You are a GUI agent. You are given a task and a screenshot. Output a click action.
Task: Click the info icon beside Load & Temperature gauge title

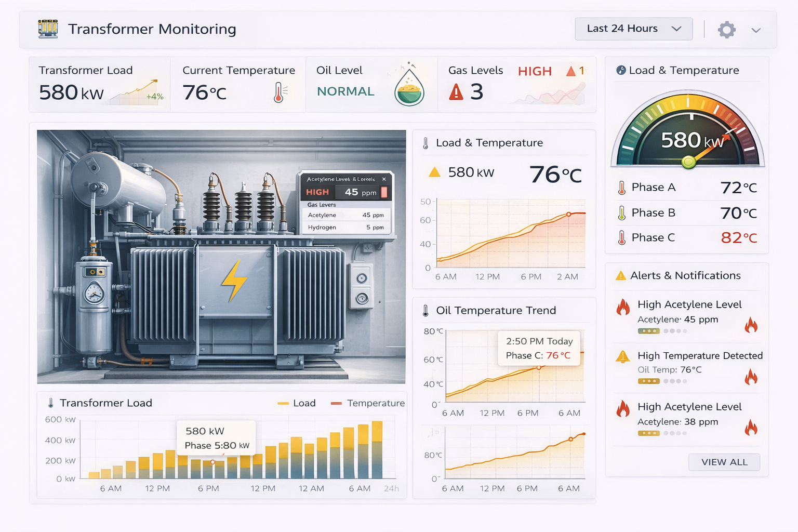click(x=621, y=70)
